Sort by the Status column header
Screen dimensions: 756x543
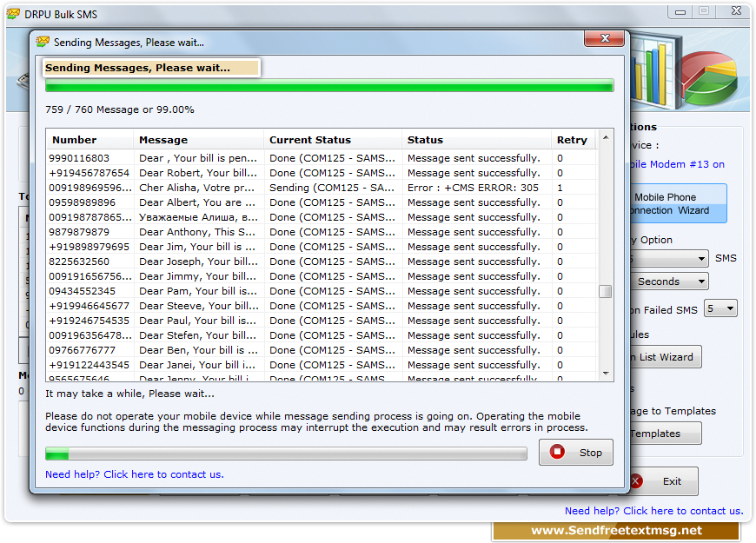(476, 140)
